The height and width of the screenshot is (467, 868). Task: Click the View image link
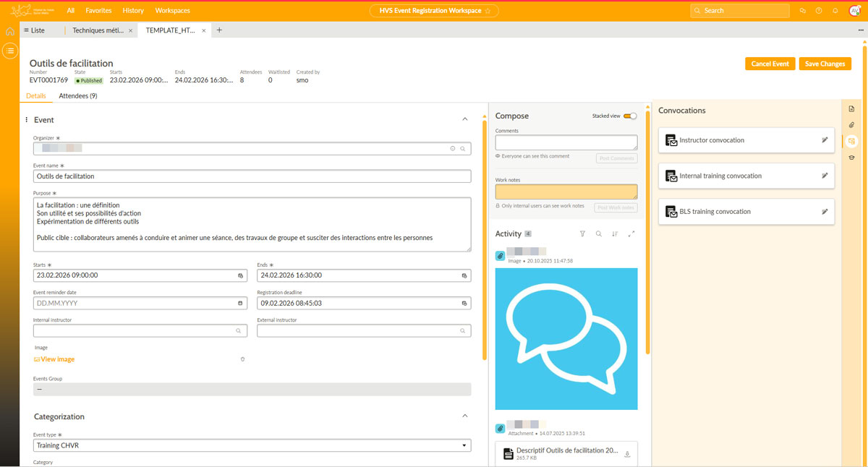(57, 359)
